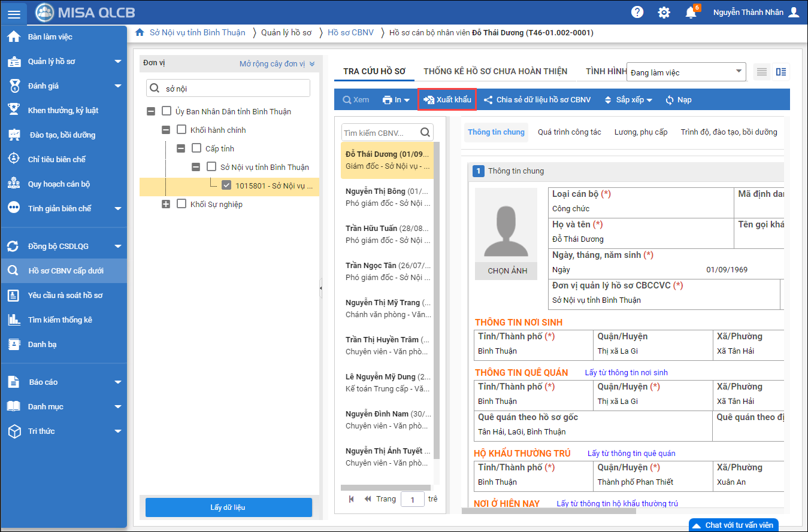Open the notifications bell icon
The image size is (808, 532).
(691, 13)
